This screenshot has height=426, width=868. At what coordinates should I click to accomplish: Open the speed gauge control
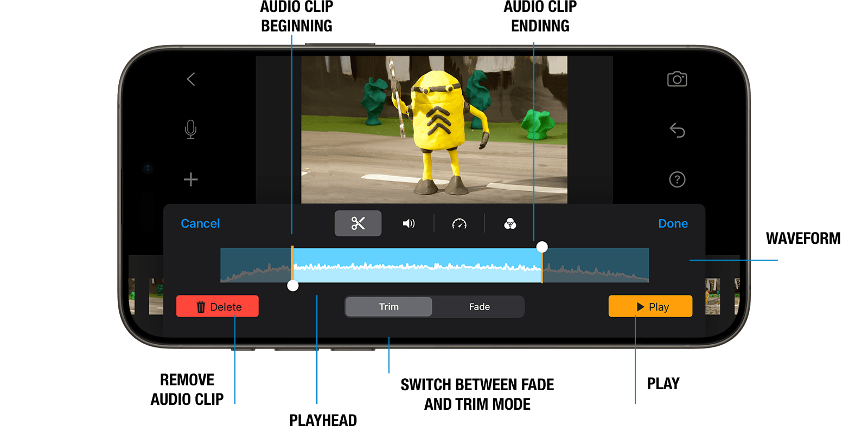459,223
